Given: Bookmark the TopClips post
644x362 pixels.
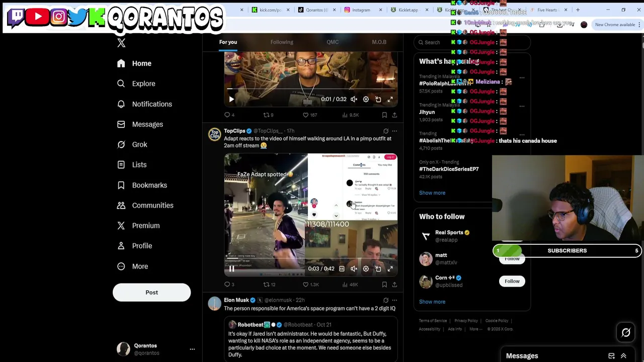Looking at the screenshot, I should (384, 285).
